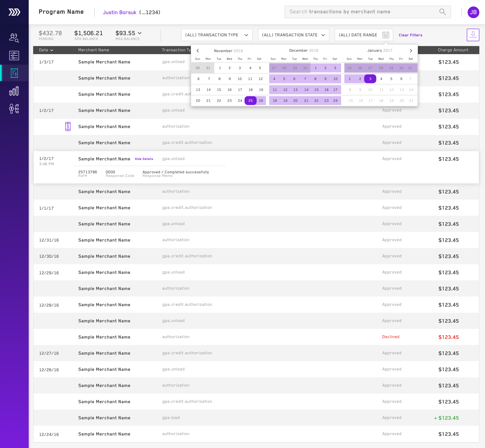Click the red $123.45 declined amount
The height and width of the screenshot is (448, 485).
tap(448, 337)
